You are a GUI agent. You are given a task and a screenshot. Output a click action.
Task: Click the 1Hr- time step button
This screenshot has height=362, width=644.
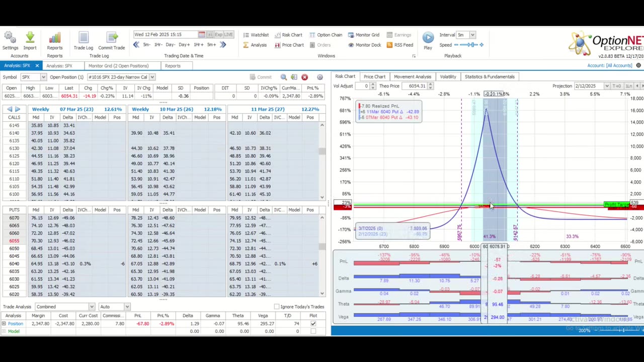[158, 45]
